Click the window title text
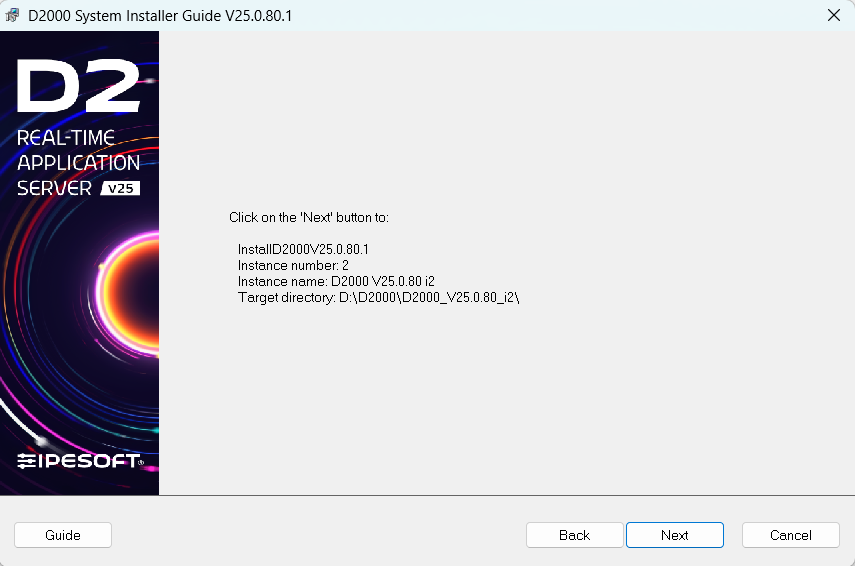The image size is (855, 566). click(x=160, y=16)
